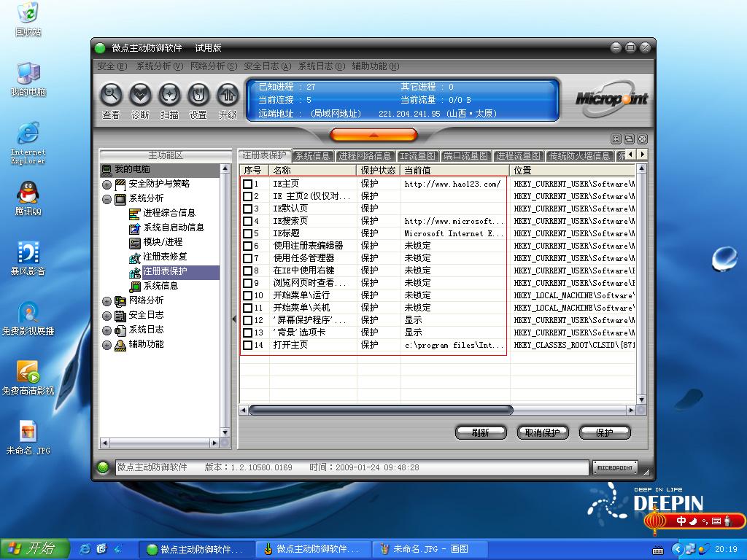The height and width of the screenshot is (560, 747).
Task: Expand 安全防护与策略 tree node
Action: pyautogui.click(x=107, y=184)
